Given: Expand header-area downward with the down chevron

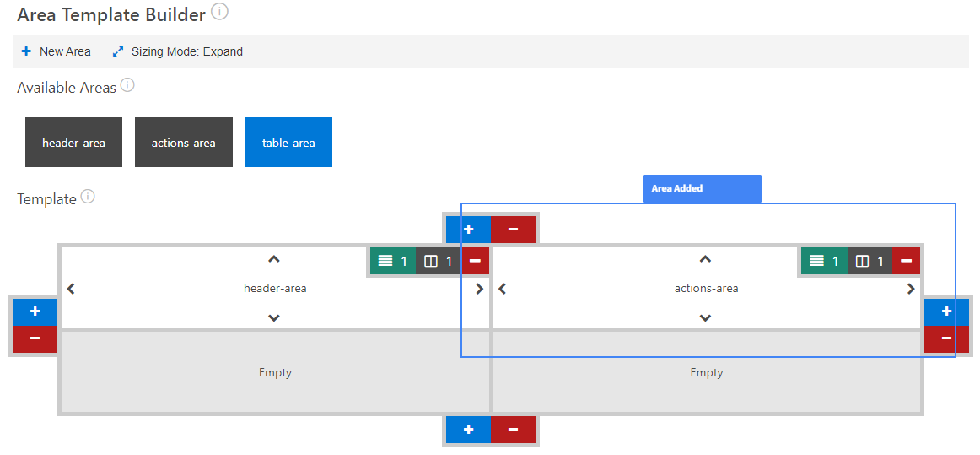Looking at the screenshot, I should tap(274, 318).
